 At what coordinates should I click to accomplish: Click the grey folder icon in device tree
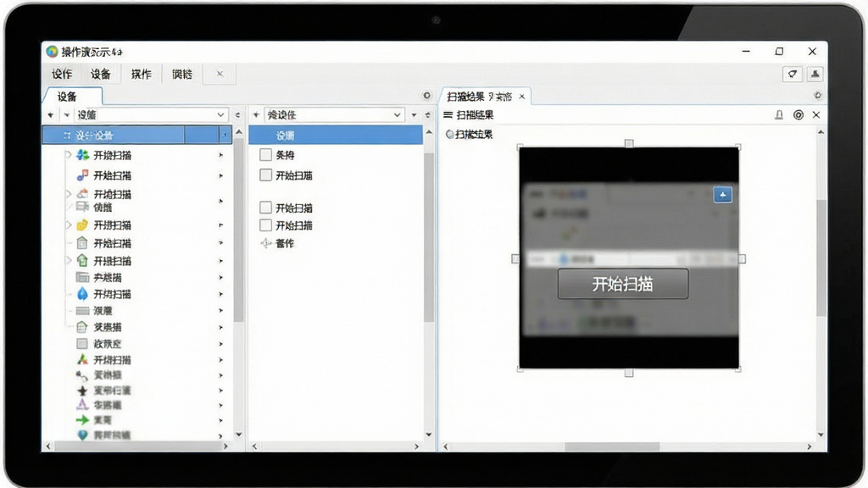(82, 277)
